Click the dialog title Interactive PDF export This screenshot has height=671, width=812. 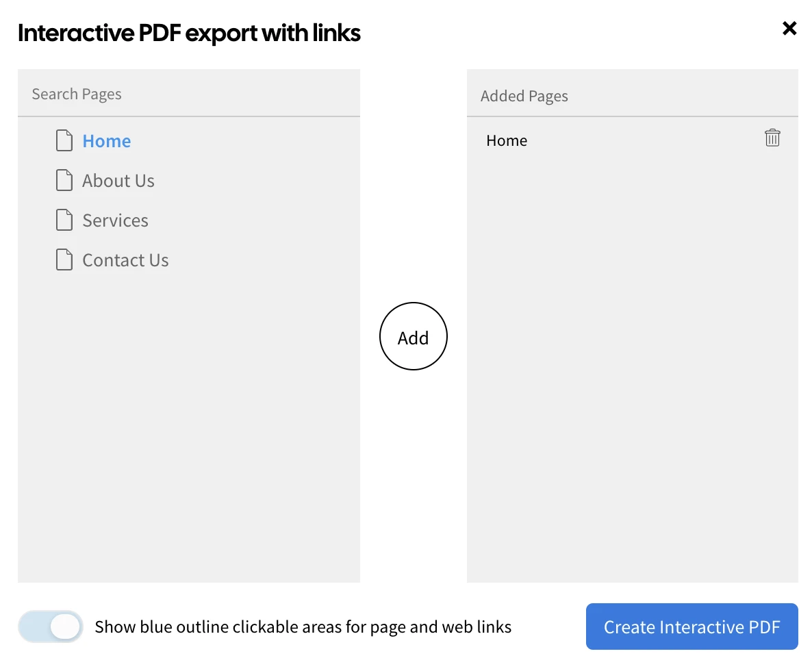click(x=190, y=32)
